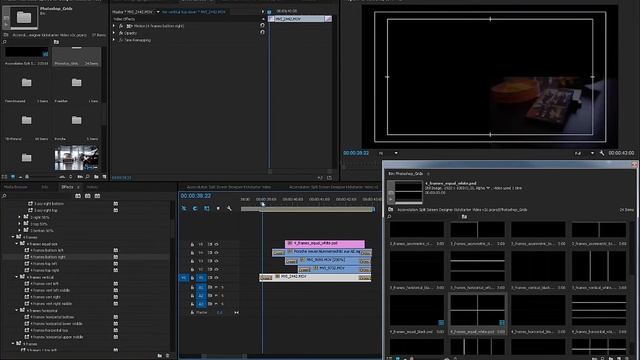Image resolution: width=640 pixels, height=360 pixels.
Task: Click the first accelerated effects filter icon
Action: tap(78, 196)
